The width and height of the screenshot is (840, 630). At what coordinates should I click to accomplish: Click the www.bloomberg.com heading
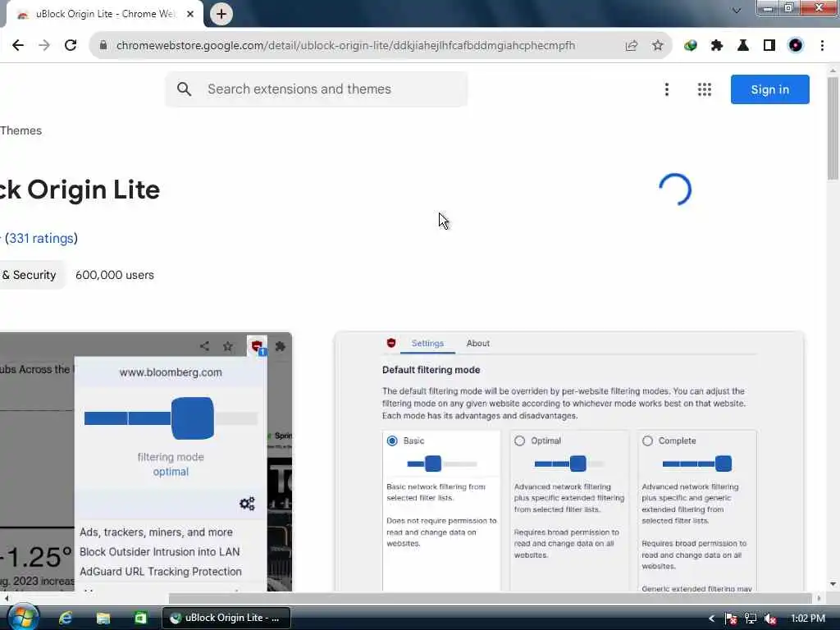171,372
